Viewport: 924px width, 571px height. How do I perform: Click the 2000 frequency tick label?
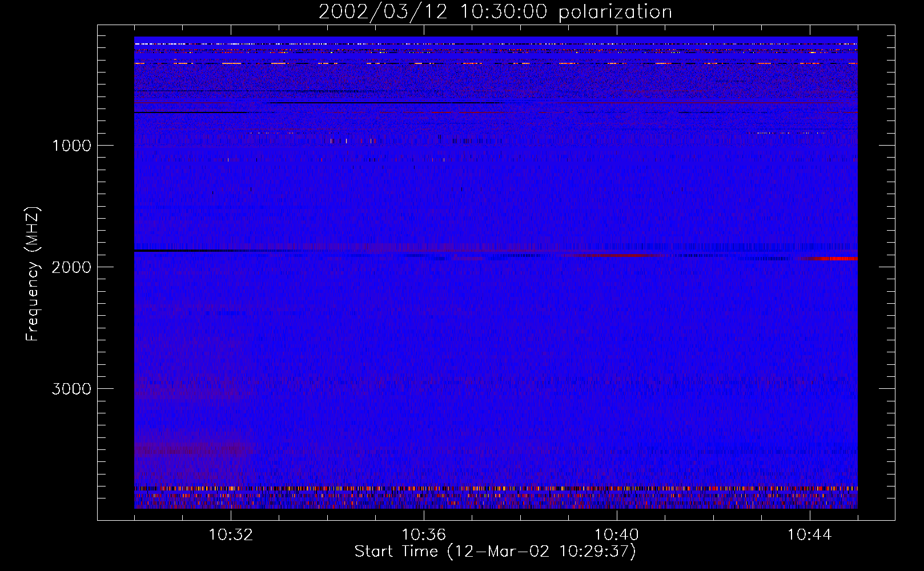71,267
